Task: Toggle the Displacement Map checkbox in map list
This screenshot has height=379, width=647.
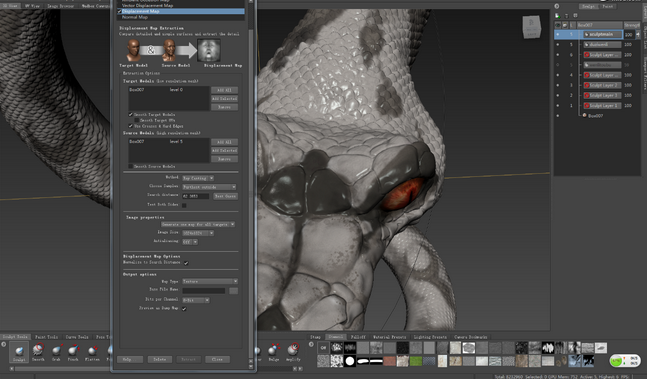Action: [x=120, y=11]
